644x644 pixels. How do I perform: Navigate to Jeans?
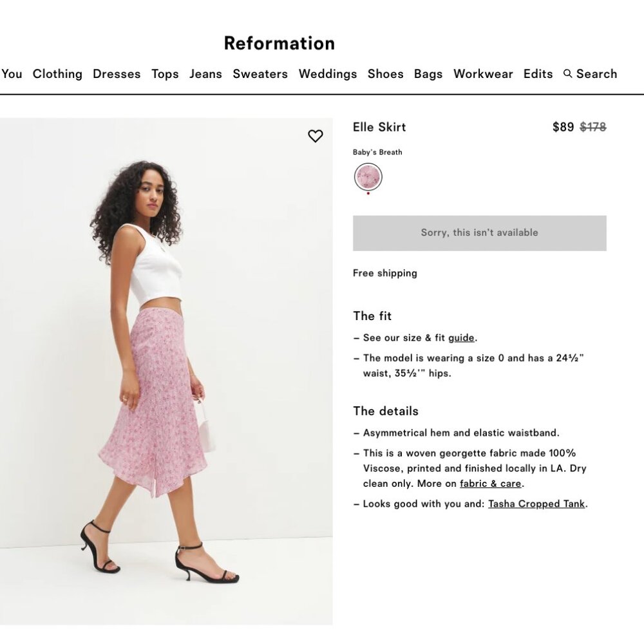tap(205, 73)
